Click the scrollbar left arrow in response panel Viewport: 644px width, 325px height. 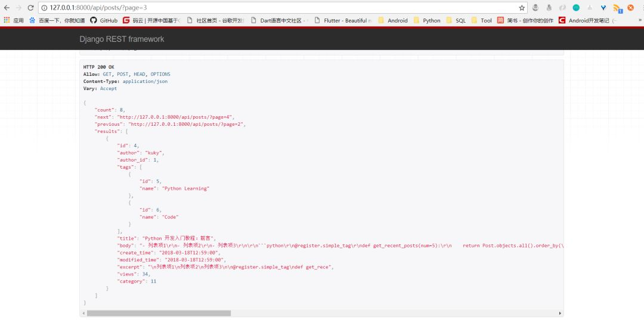(83, 314)
